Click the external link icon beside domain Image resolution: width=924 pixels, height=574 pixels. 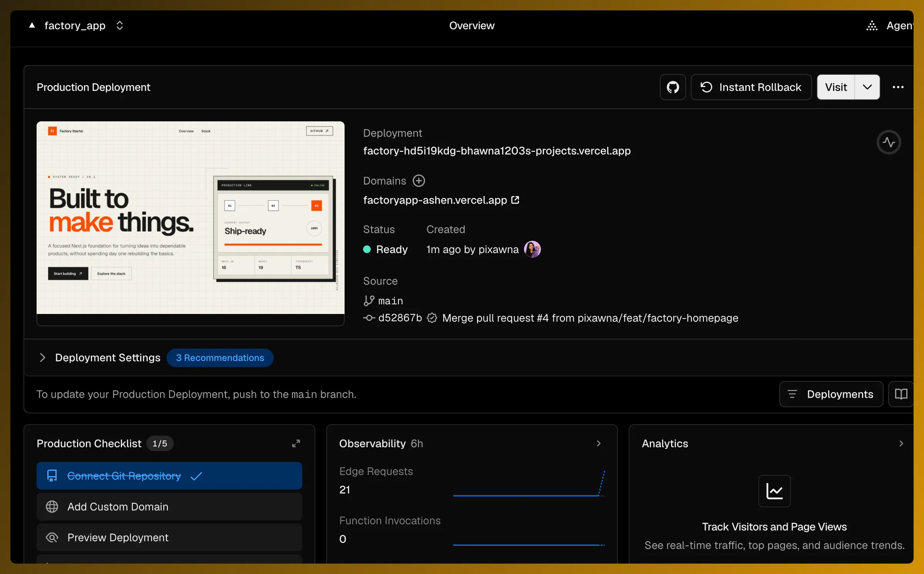(x=515, y=200)
